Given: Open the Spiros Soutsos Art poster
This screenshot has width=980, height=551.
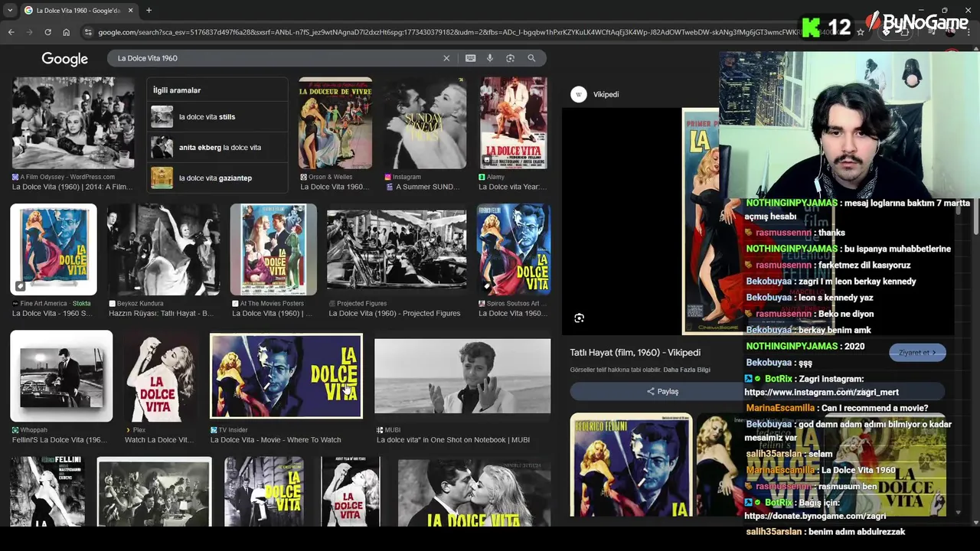Looking at the screenshot, I should pyautogui.click(x=513, y=249).
